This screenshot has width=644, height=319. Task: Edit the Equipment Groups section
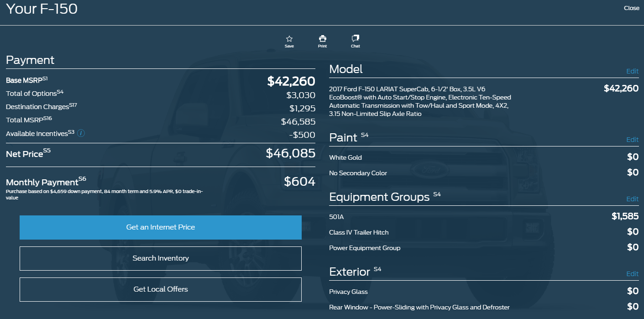[x=632, y=199]
